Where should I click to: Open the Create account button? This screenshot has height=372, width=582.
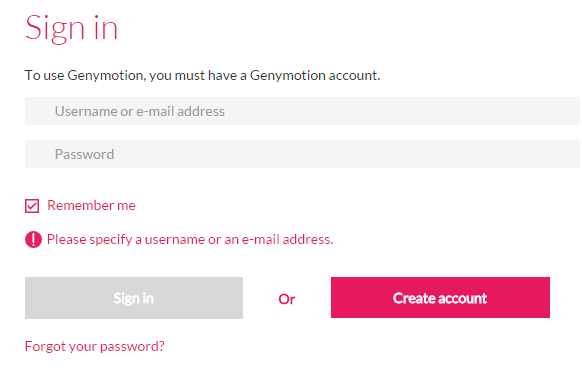pos(440,297)
